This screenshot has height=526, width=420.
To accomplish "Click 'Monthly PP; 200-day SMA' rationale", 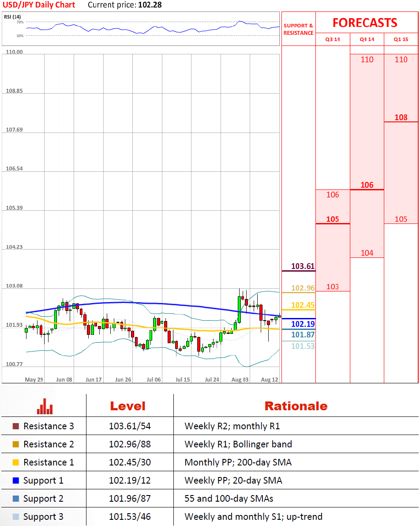I will coord(238,462).
